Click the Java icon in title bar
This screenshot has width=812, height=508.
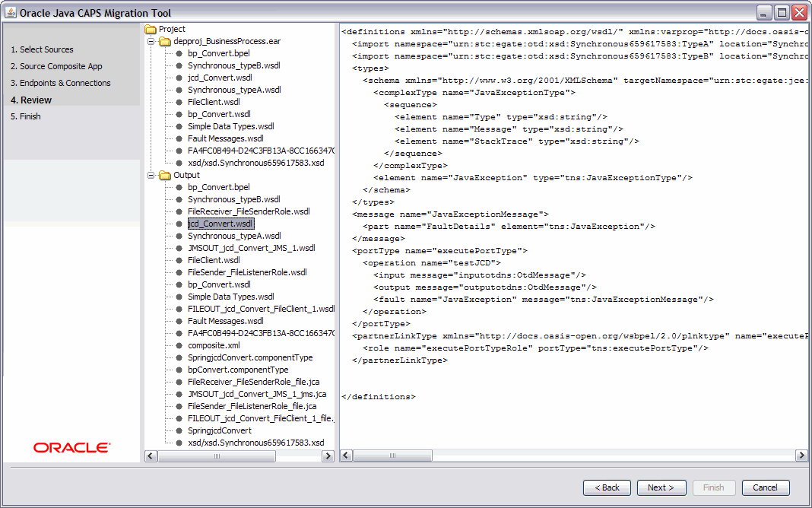coord(11,12)
